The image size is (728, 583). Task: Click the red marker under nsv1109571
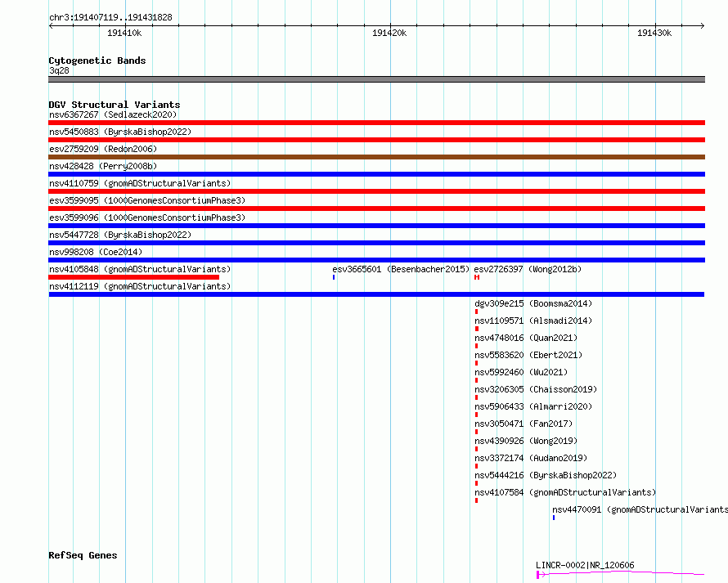tap(477, 329)
